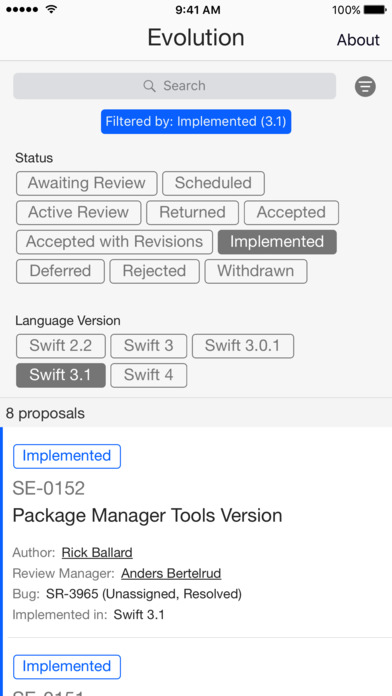392x696 pixels.
Task: Enable the Active Review status filter
Action: click(79, 213)
